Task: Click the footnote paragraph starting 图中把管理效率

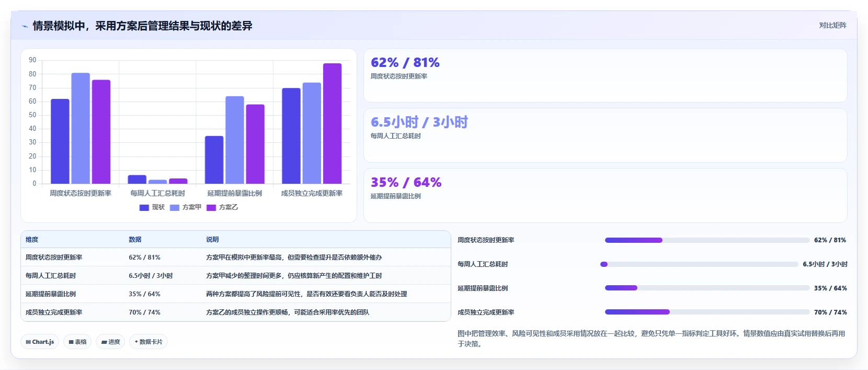Action: [x=652, y=339]
